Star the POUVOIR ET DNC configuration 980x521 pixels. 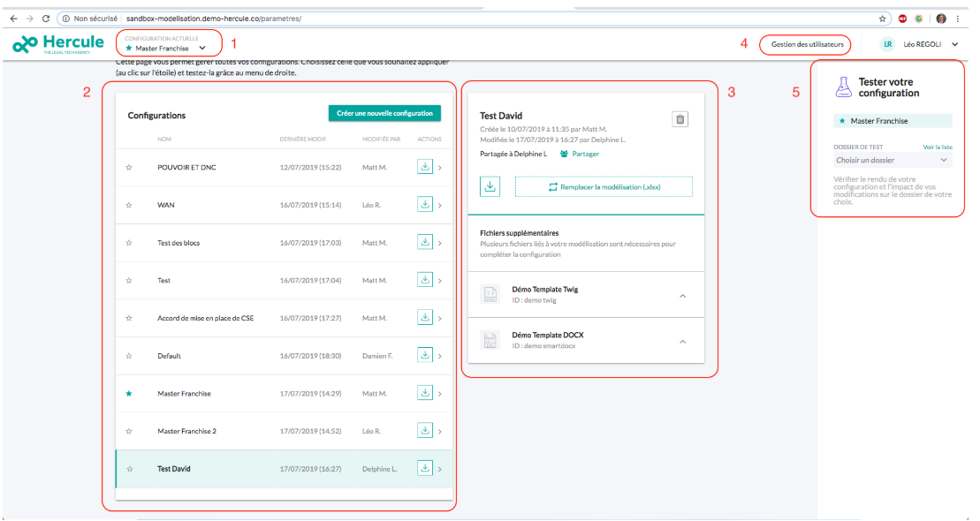tap(129, 168)
